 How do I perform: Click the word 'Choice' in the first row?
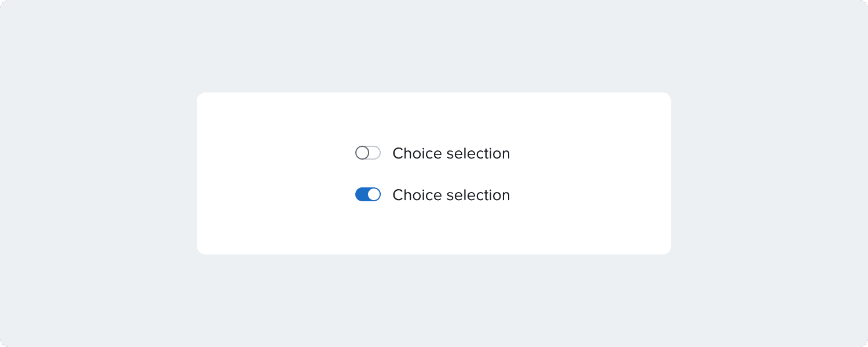pyautogui.click(x=418, y=153)
